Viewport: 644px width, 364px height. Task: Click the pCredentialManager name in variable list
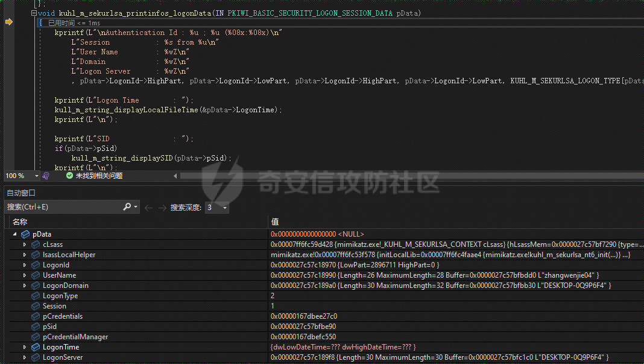(75, 337)
